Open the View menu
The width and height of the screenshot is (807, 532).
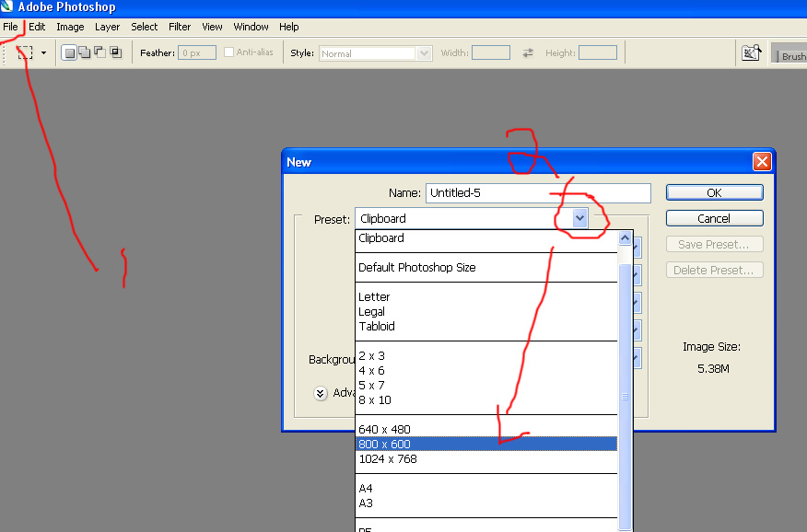click(212, 27)
